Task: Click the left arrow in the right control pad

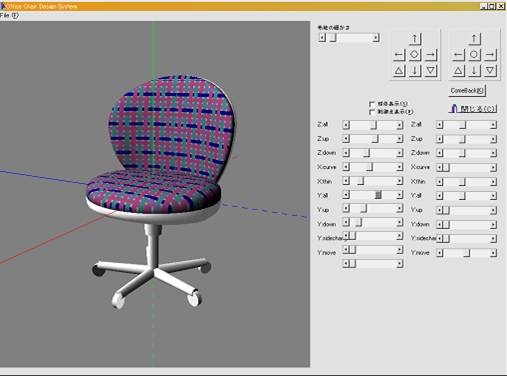Action: pyautogui.click(x=458, y=55)
